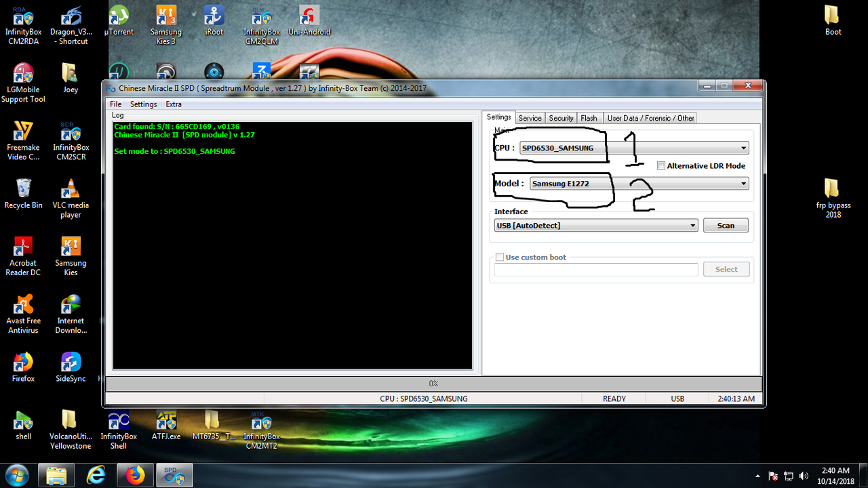Click the taskbar clock showing 2:40 AM
868x488 pixels.
pos(835,476)
